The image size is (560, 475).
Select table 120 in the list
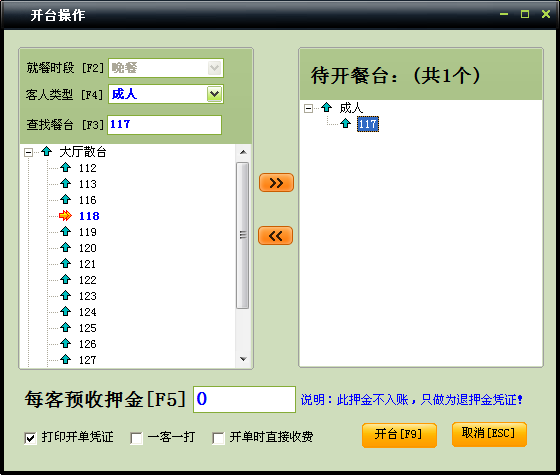click(x=88, y=248)
